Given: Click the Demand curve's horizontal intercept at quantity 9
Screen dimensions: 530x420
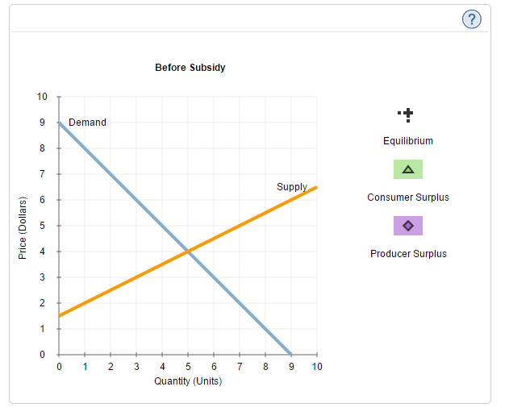Looking at the screenshot, I should [291, 355].
